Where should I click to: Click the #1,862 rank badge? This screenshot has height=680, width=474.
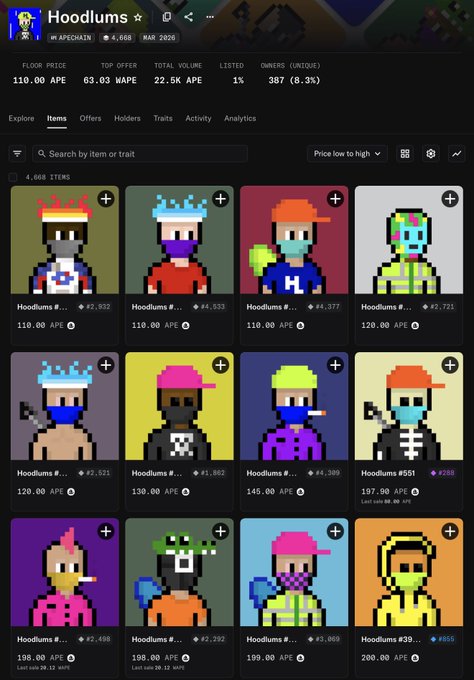pos(209,473)
